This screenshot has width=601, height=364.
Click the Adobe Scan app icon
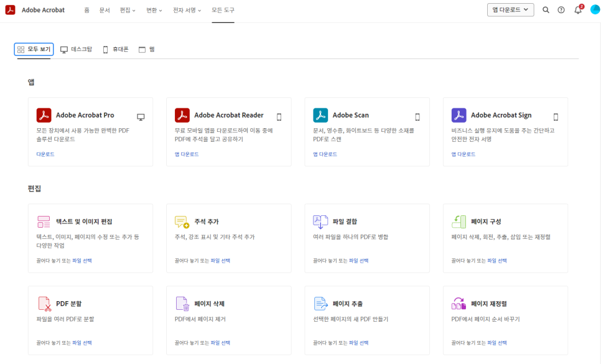[x=320, y=115]
